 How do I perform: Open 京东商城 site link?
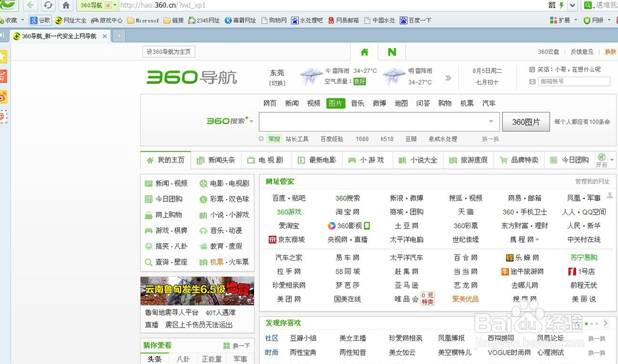tap(287, 240)
